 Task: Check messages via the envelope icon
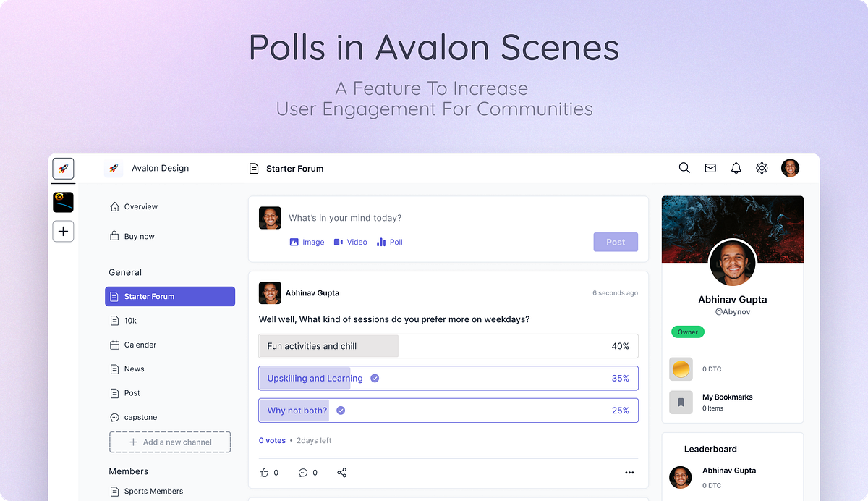click(x=710, y=167)
